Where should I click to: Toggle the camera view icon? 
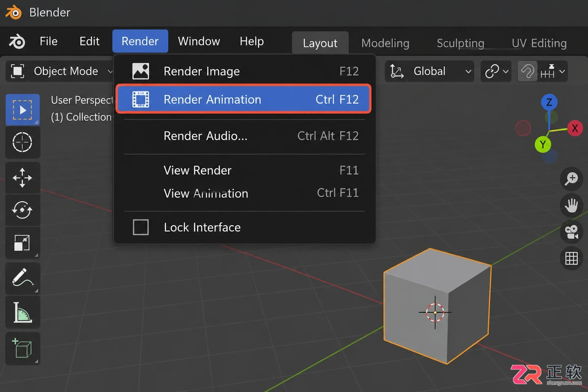coord(571,232)
